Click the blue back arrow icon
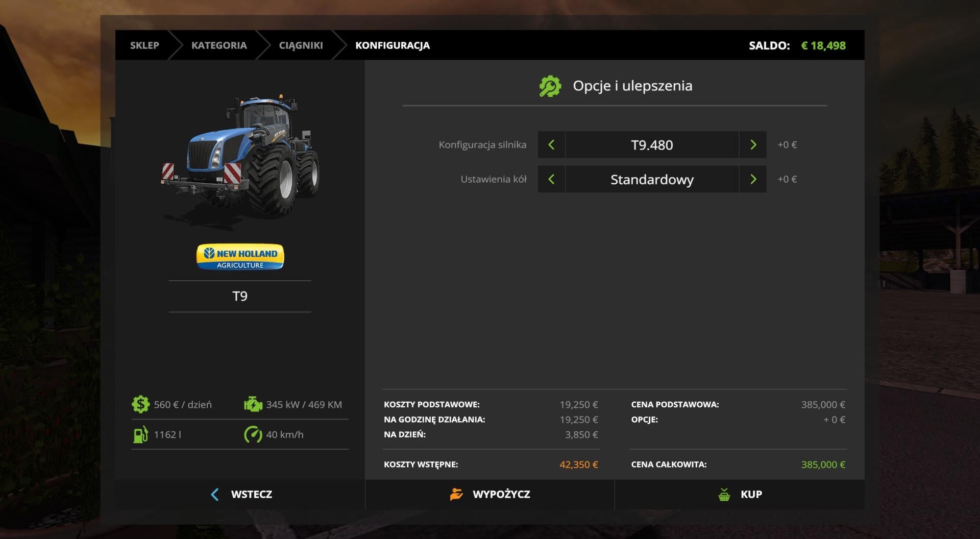Image resolution: width=980 pixels, height=539 pixels. pos(215,494)
